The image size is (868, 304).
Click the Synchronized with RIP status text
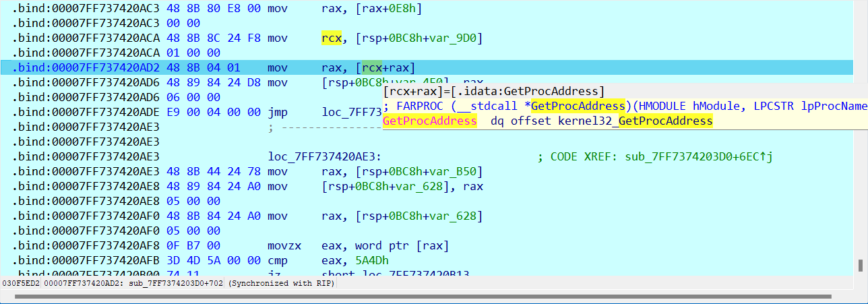tap(282, 284)
